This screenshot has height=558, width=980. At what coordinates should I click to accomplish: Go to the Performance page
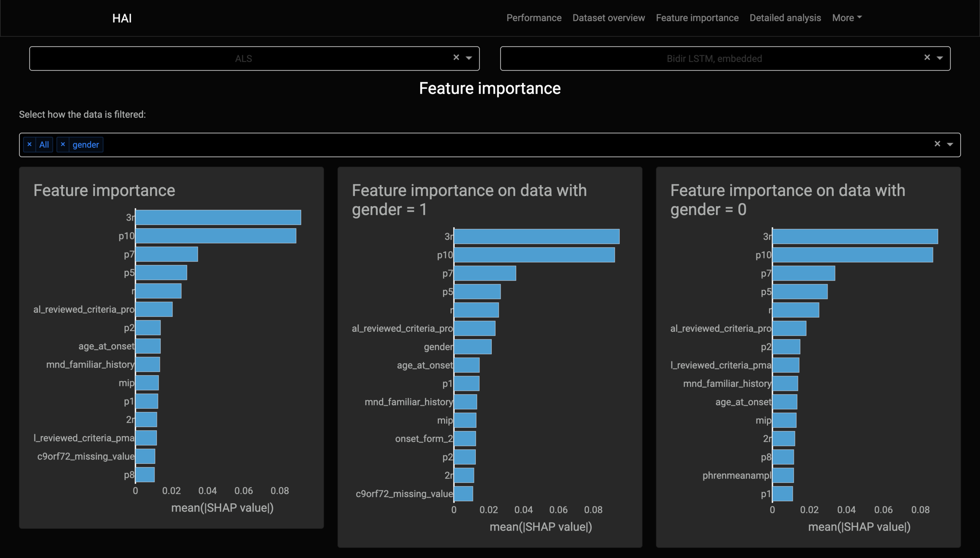click(534, 18)
